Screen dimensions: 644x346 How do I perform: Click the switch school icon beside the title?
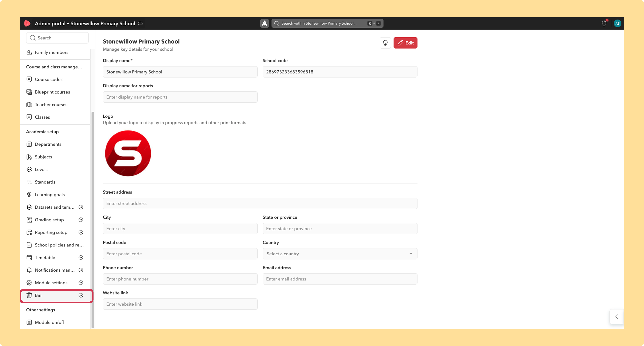140,23
